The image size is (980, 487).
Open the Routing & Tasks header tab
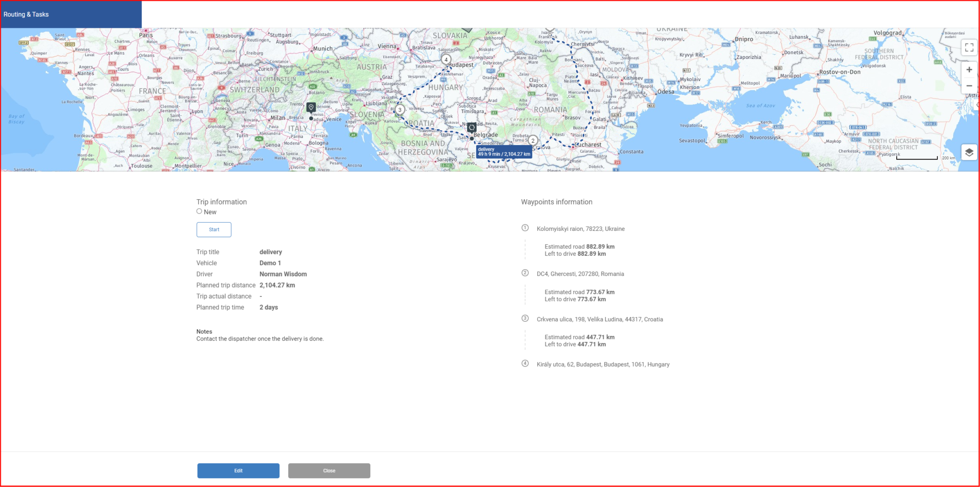point(71,14)
